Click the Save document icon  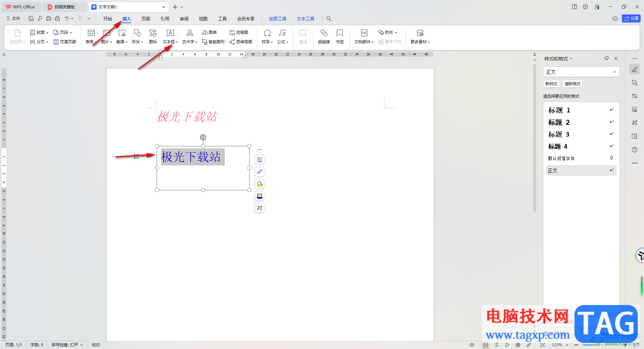pyautogui.click(x=31, y=19)
